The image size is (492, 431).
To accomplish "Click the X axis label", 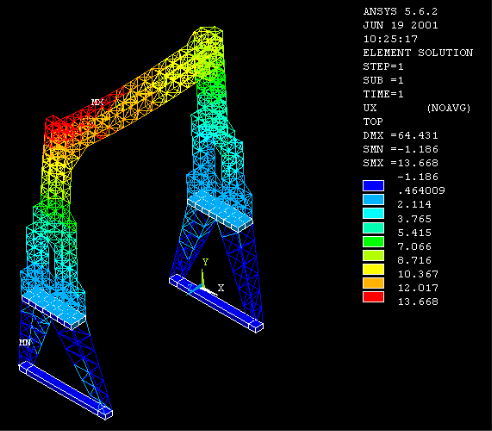I will (221, 288).
